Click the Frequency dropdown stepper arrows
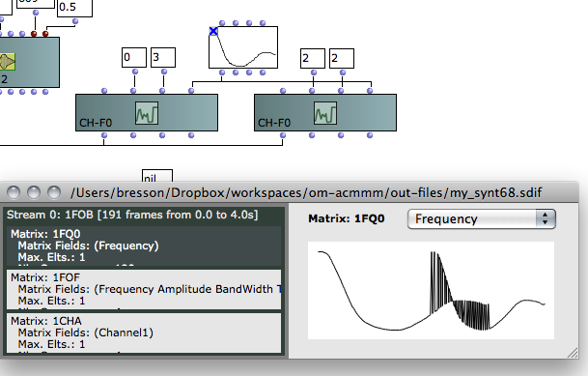Screen dimensions: 588x376 [x=546, y=218]
